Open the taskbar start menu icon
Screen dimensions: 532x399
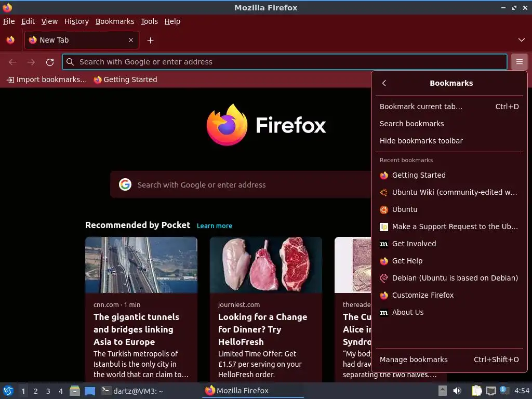(8, 391)
